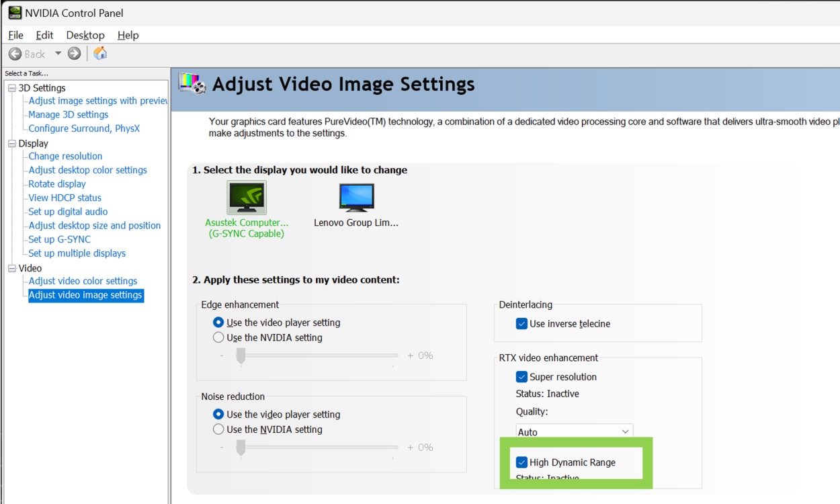
Task: Collapse the 3D Settings tree section
Action: 12,87
